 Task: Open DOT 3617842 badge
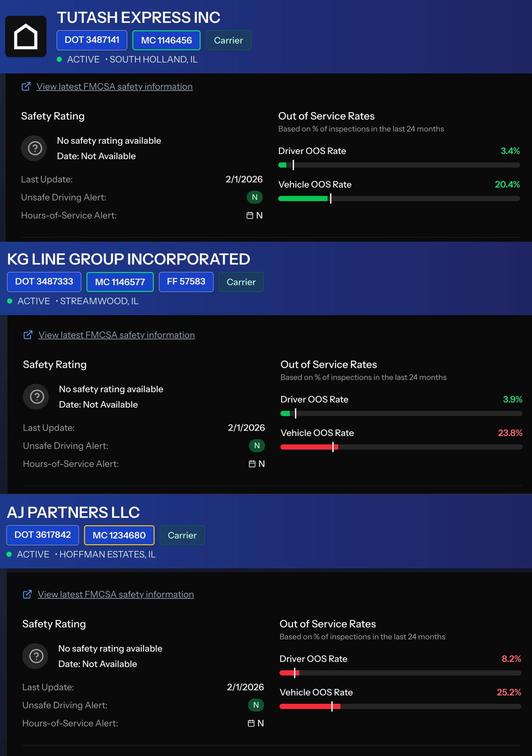[42, 535]
